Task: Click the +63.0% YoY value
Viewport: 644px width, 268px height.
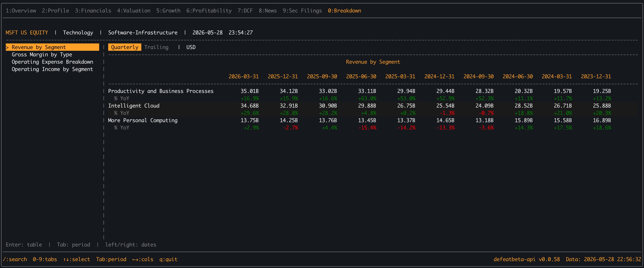Action: [367, 99]
